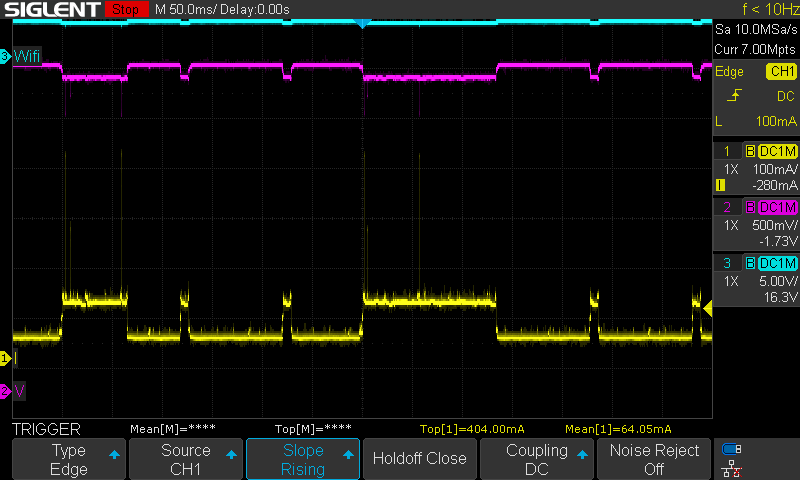Click the channel 2 scale 500mV/ value

[x=774, y=225]
